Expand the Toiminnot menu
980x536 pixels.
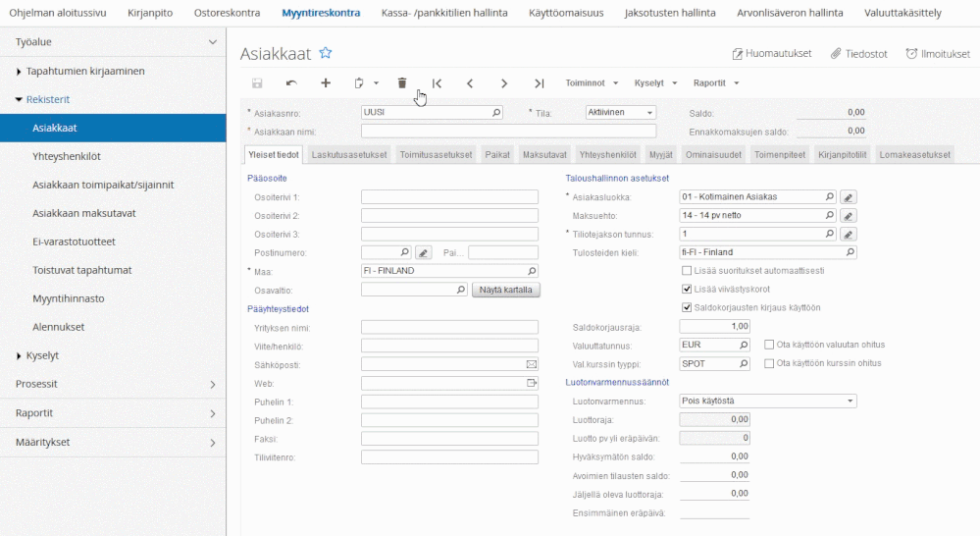pyautogui.click(x=591, y=83)
